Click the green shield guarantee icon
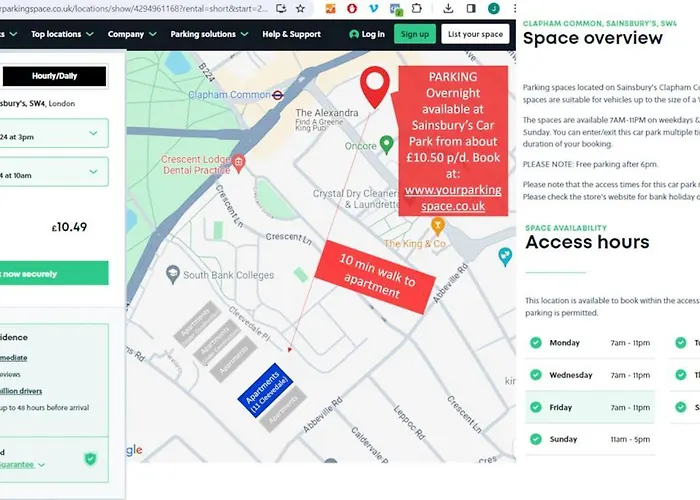Screen dimensions: 700x500 click(91, 458)
